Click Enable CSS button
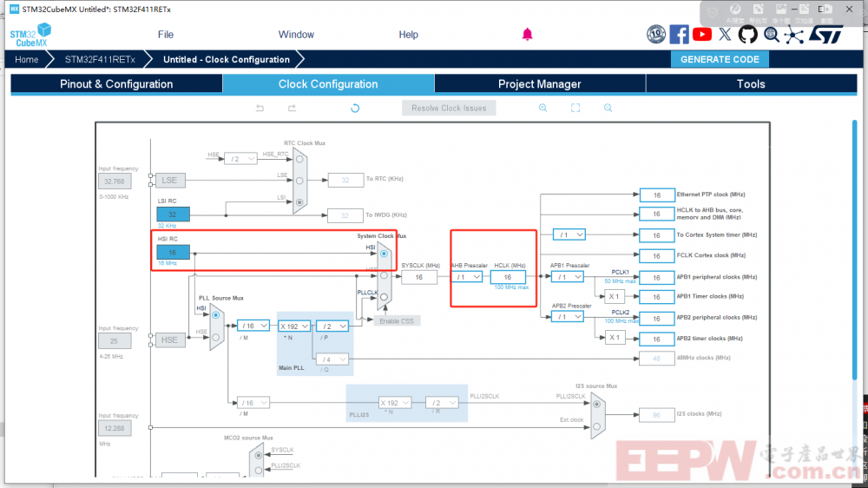 point(397,321)
